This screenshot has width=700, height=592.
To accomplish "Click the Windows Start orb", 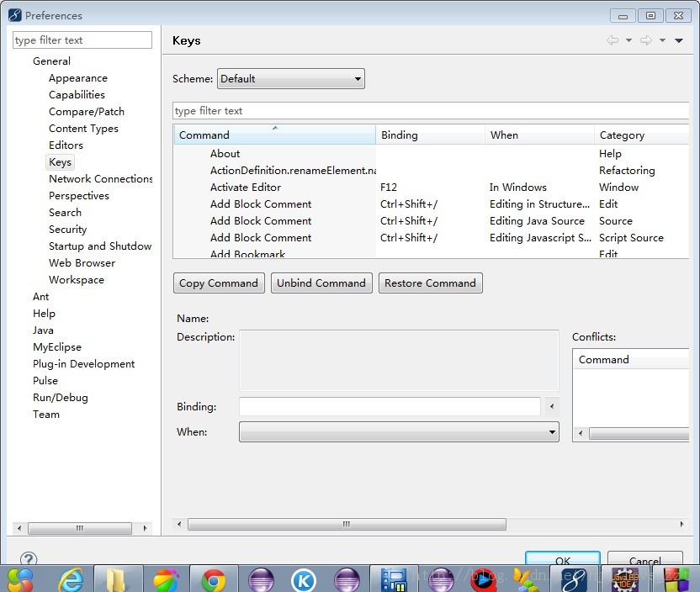I will [20, 579].
